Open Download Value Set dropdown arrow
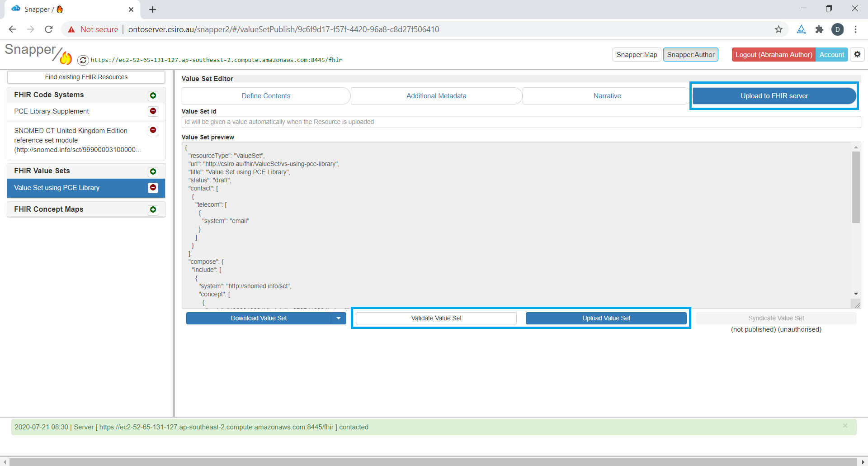 pos(339,319)
